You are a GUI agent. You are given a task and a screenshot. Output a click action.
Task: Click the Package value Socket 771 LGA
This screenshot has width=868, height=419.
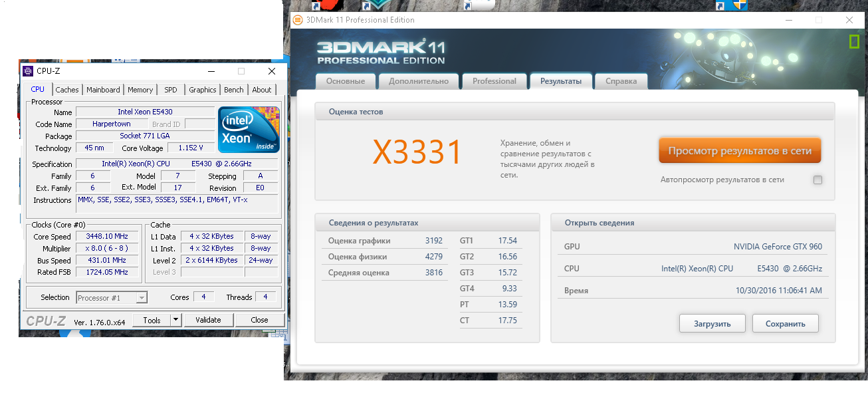(145, 136)
